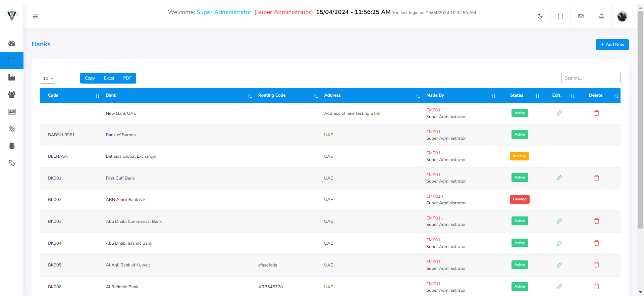Delete Abu Dhabi Commercial Bank row

597,221
